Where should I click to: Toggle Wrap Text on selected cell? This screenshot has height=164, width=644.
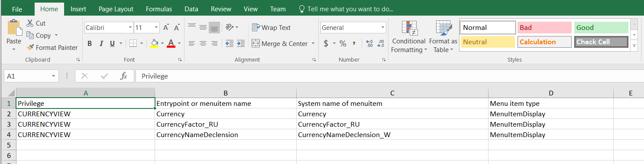pyautogui.click(x=272, y=28)
